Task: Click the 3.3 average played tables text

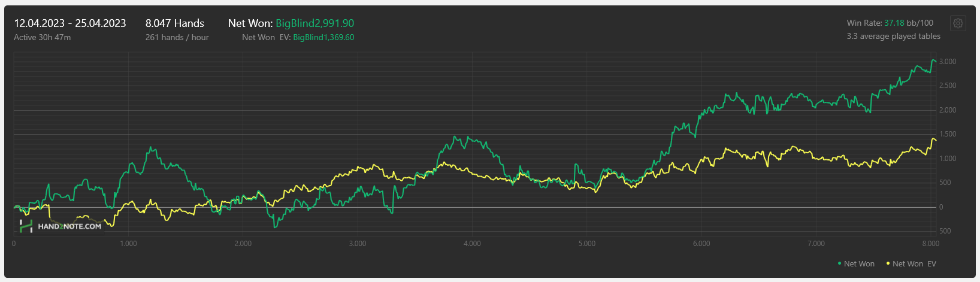Action: tap(894, 36)
